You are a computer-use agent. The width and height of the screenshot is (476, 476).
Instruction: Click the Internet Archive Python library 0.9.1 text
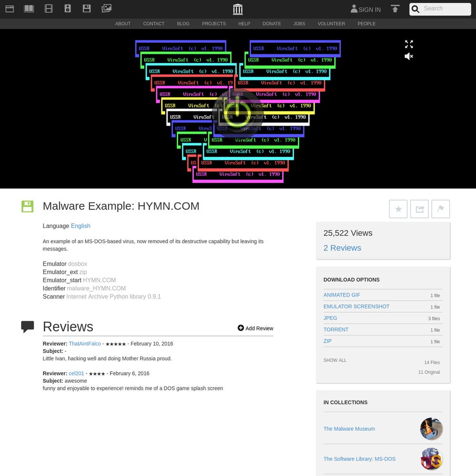pyautogui.click(x=114, y=297)
